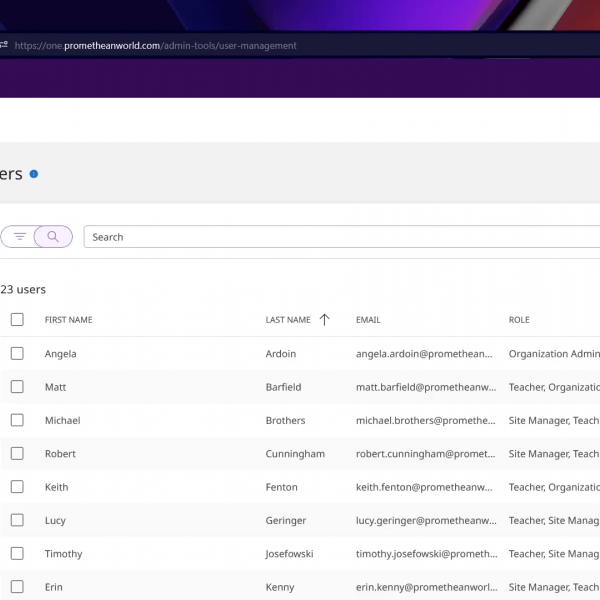Open the filter options icon
This screenshot has height=600, width=600.
click(20, 237)
